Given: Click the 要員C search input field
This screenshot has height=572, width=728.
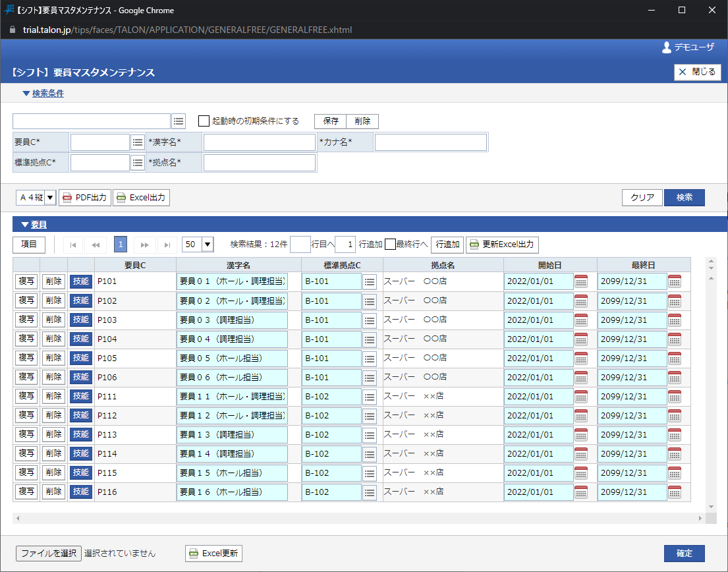Looking at the screenshot, I should (x=100, y=142).
